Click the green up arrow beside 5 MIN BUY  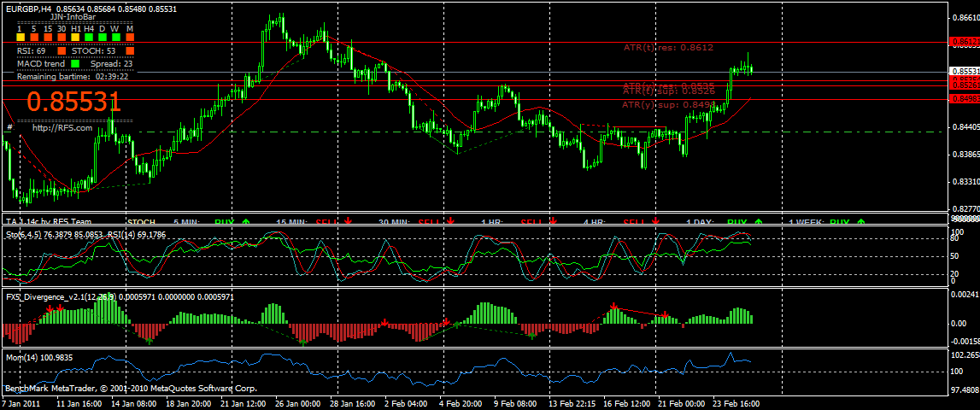245,221
